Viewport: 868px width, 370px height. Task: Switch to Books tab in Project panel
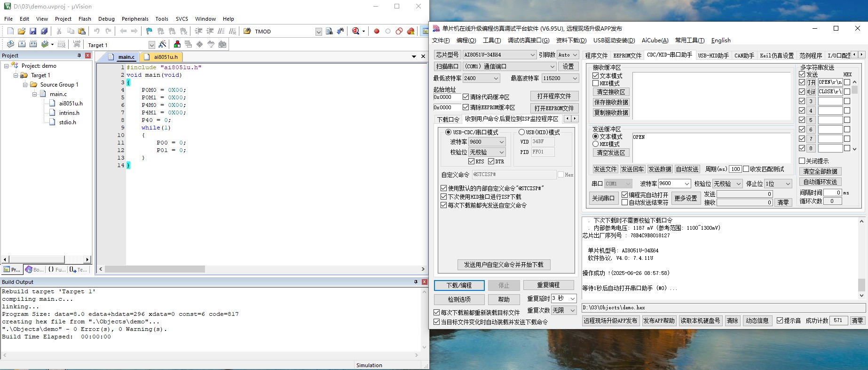[34, 270]
